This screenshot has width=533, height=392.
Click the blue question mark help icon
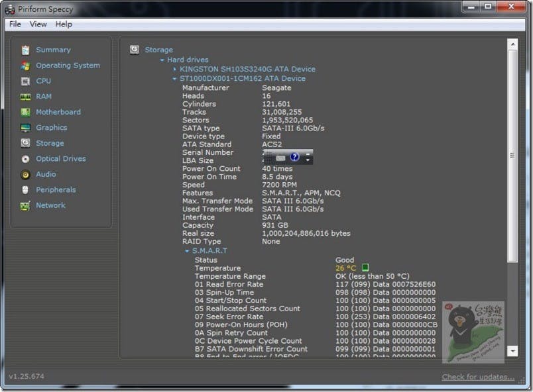[294, 157]
